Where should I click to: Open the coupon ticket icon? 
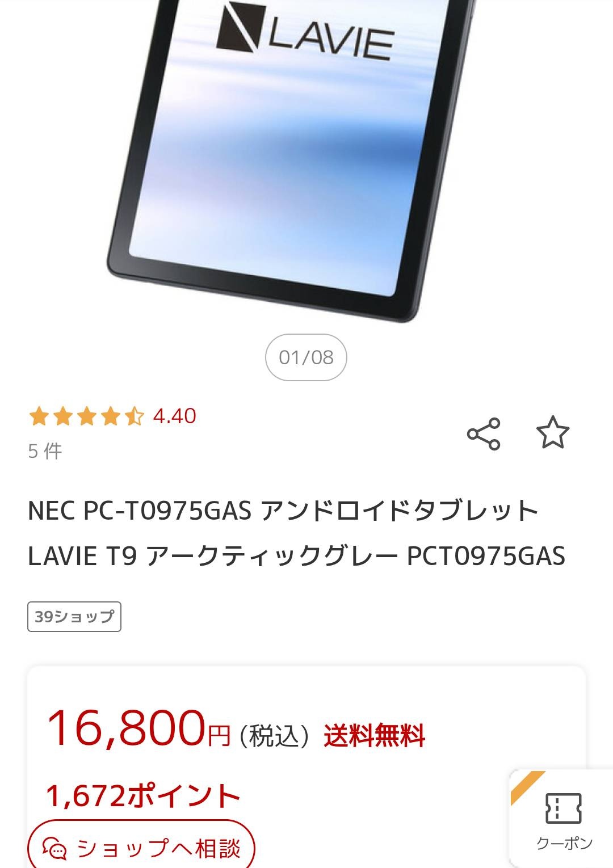coord(563,808)
